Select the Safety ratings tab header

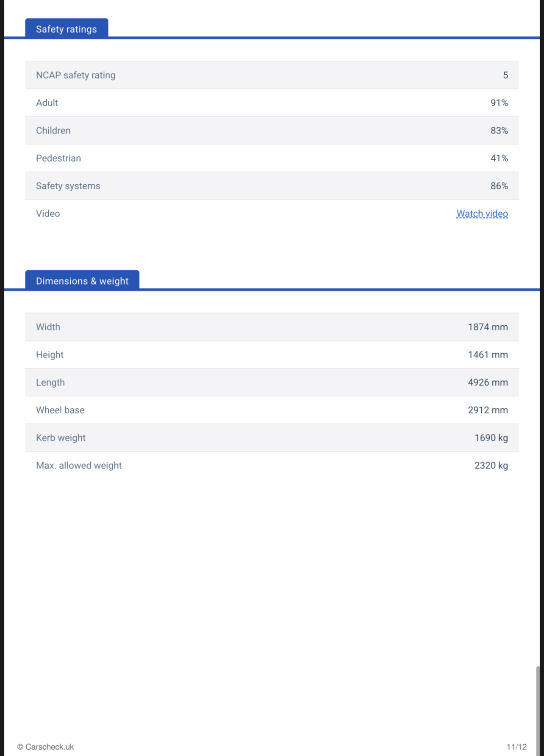[x=67, y=29]
